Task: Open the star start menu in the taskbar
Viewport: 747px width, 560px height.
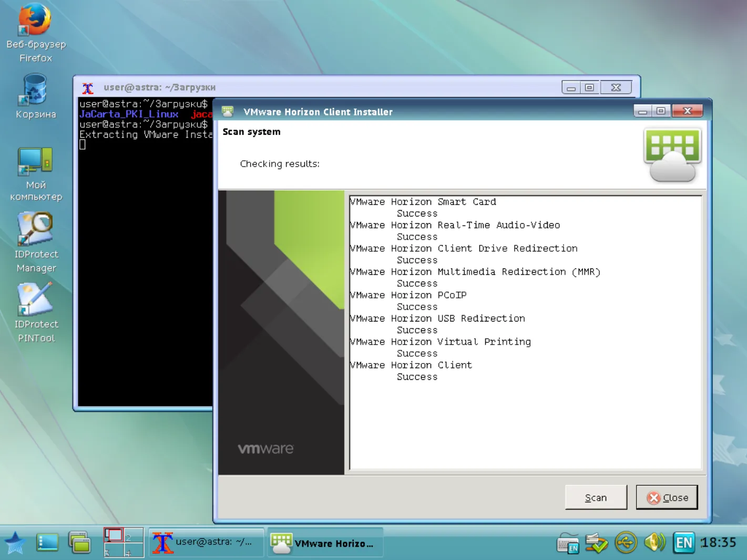Action: [x=15, y=543]
